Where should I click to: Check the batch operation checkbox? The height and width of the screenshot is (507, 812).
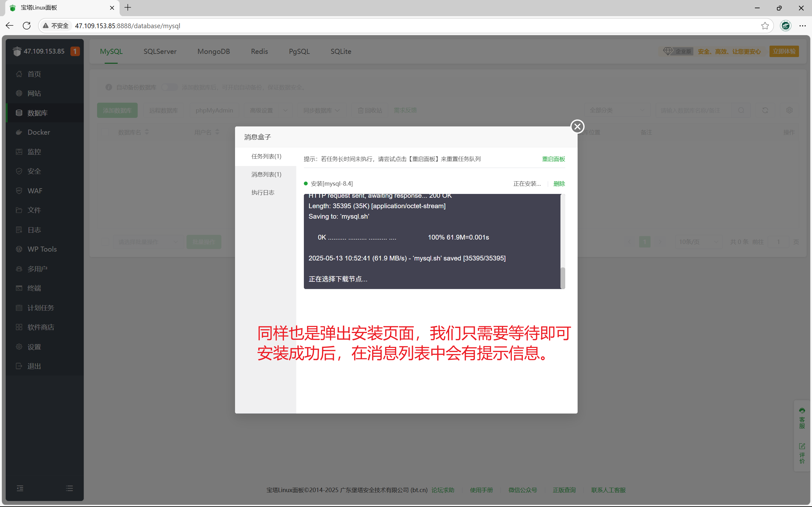pos(105,242)
